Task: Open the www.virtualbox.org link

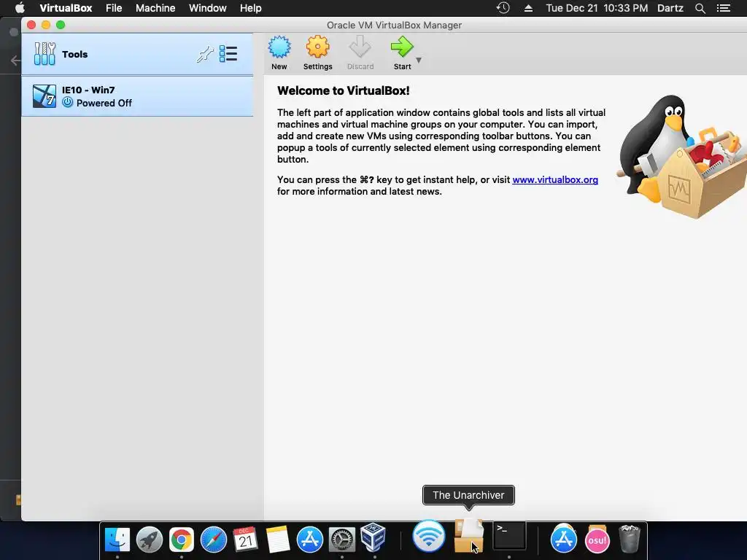Action: click(x=555, y=180)
